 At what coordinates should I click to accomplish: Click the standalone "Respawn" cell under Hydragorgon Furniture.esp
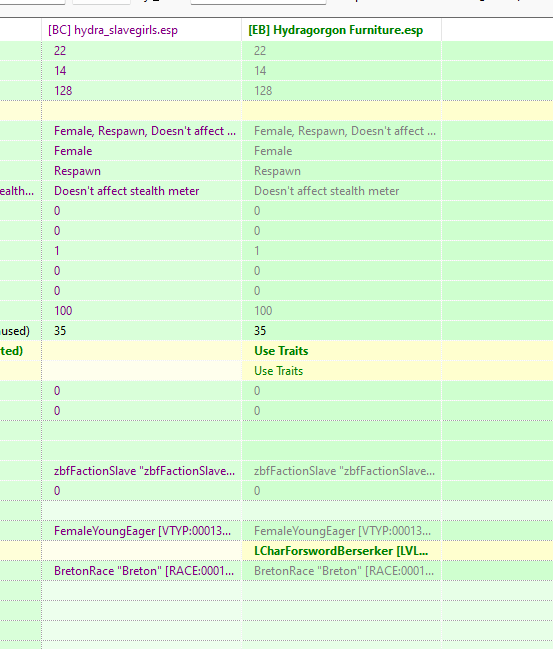(277, 171)
